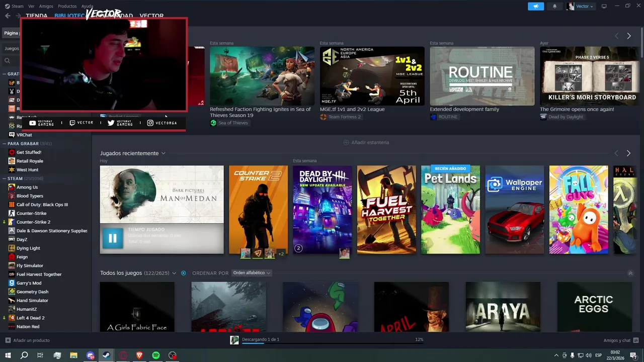
Task: Open the Steam announcements megaphone button
Action: (x=536, y=6)
